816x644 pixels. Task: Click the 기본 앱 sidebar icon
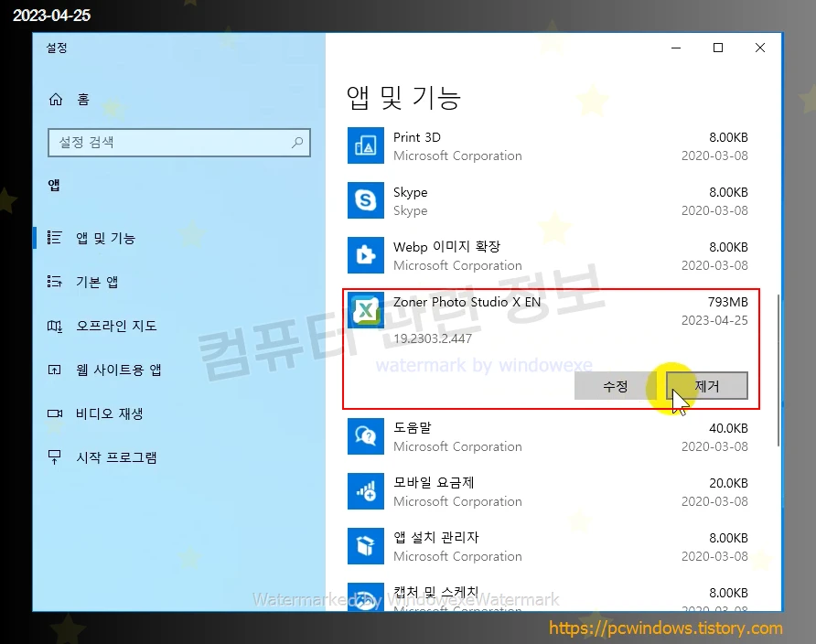pos(55,282)
